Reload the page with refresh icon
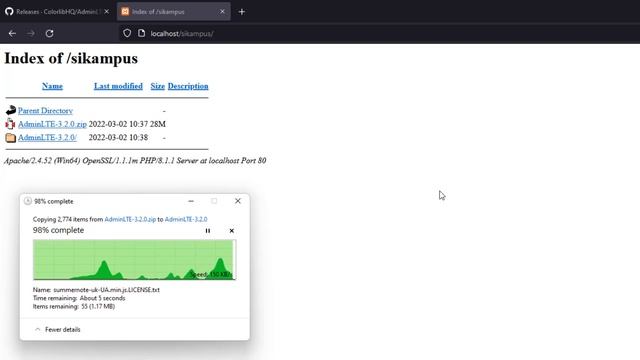This screenshot has height=360, width=640. pyautogui.click(x=49, y=33)
